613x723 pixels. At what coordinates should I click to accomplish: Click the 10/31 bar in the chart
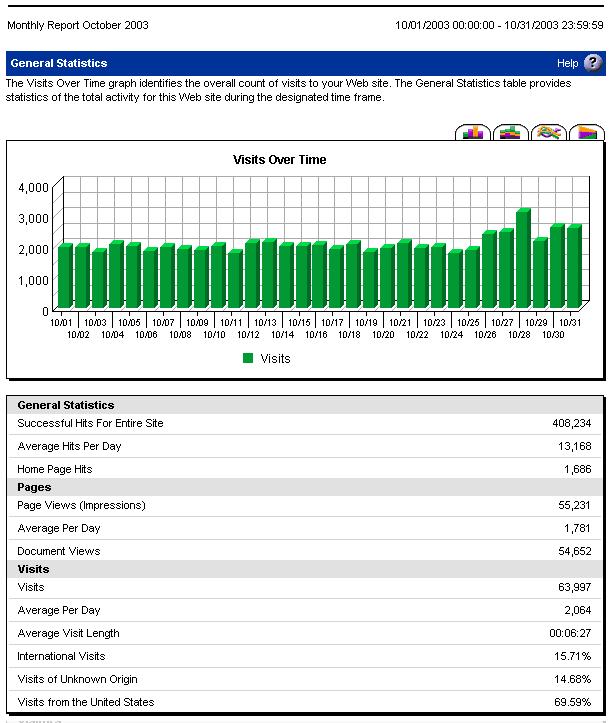pyautogui.click(x=573, y=268)
